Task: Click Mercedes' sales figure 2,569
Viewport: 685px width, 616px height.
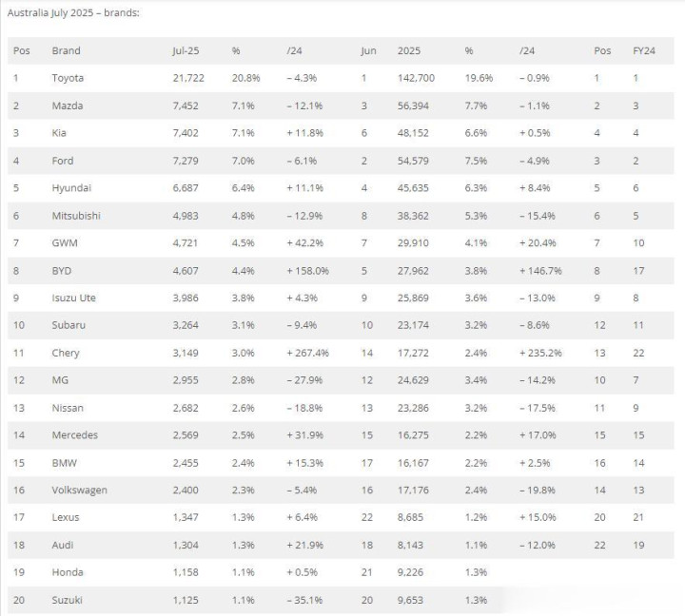Action: pos(186,435)
